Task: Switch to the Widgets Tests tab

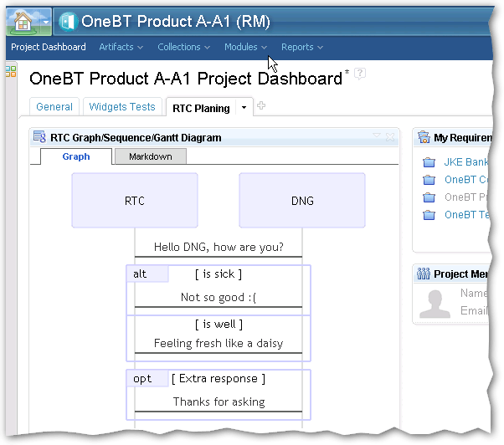Action: [x=122, y=106]
